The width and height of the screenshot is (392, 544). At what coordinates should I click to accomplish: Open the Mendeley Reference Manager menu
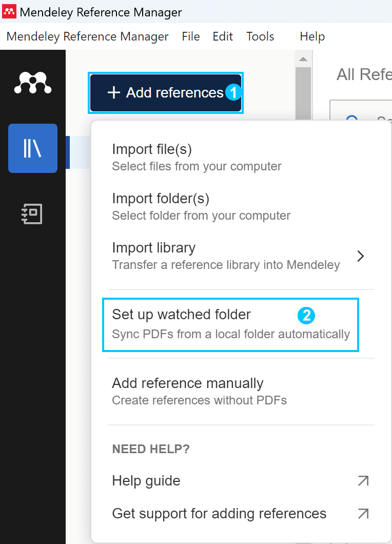click(87, 36)
